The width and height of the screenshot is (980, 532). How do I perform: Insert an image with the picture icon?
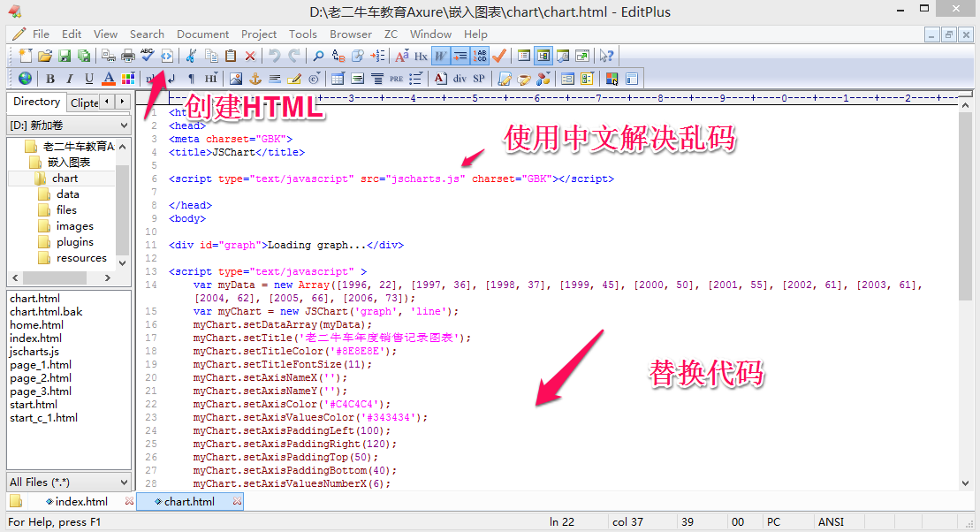coord(236,79)
